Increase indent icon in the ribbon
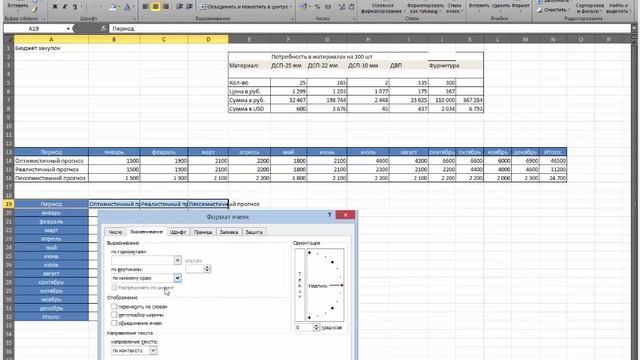The width and height of the screenshot is (640, 360). point(189,7)
